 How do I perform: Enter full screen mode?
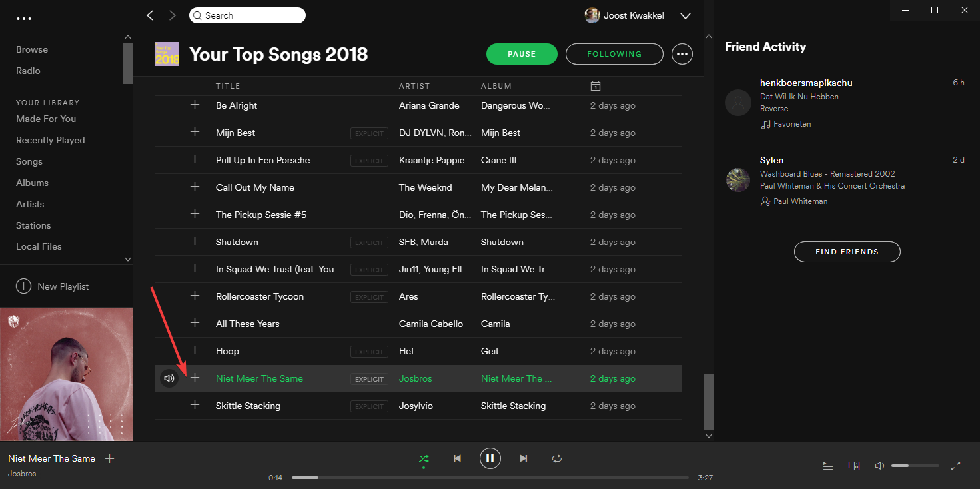point(955,466)
